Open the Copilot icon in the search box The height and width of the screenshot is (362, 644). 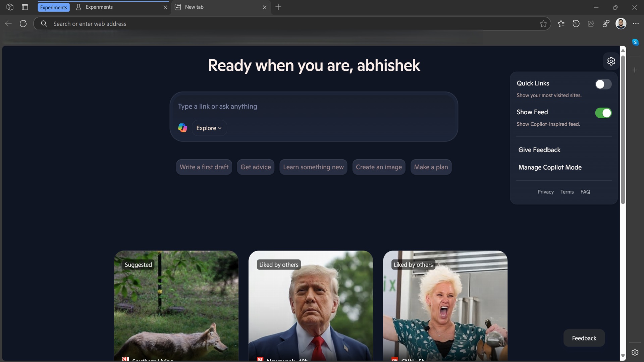tap(182, 128)
